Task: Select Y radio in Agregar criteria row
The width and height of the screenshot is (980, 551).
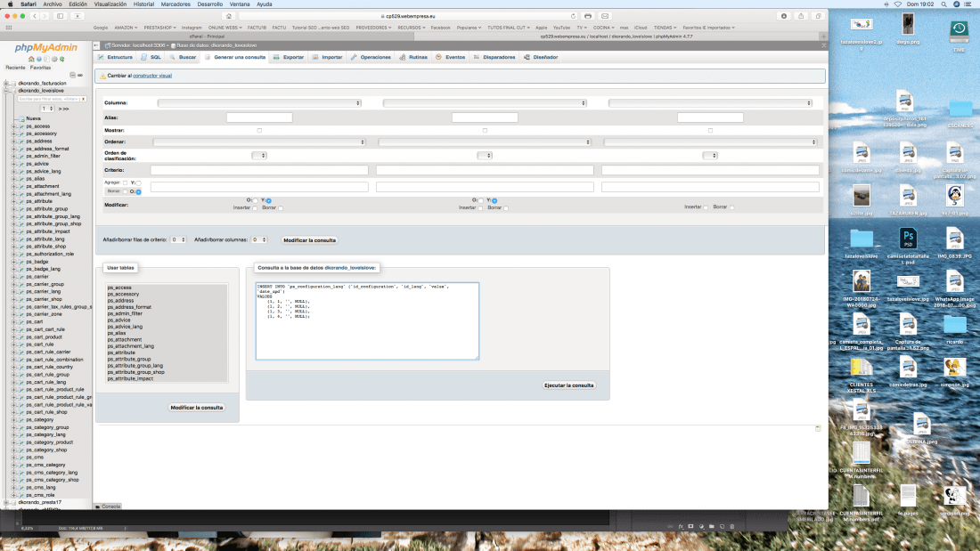Action: tap(139, 183)
